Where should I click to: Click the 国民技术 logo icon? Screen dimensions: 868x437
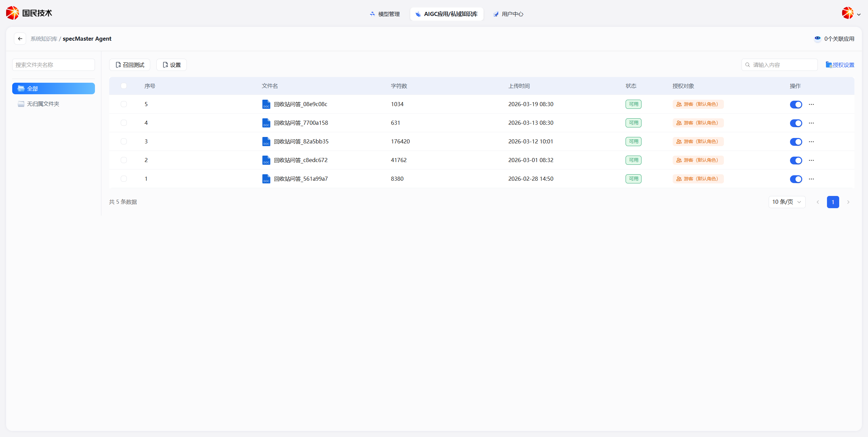(x=13, y=13)
